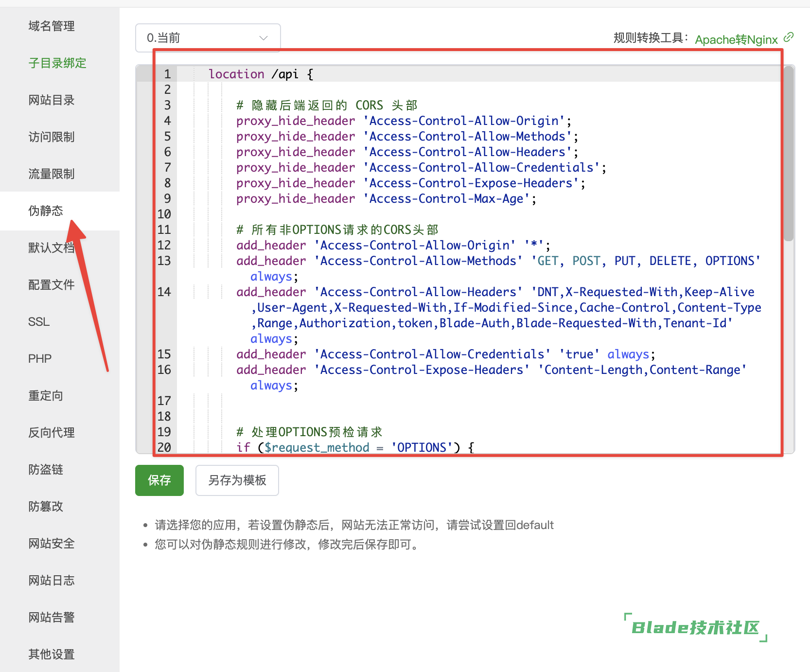Select the 伪静态 tab
The height and width of the screenshot is (672, 810).
click(46, 211)
